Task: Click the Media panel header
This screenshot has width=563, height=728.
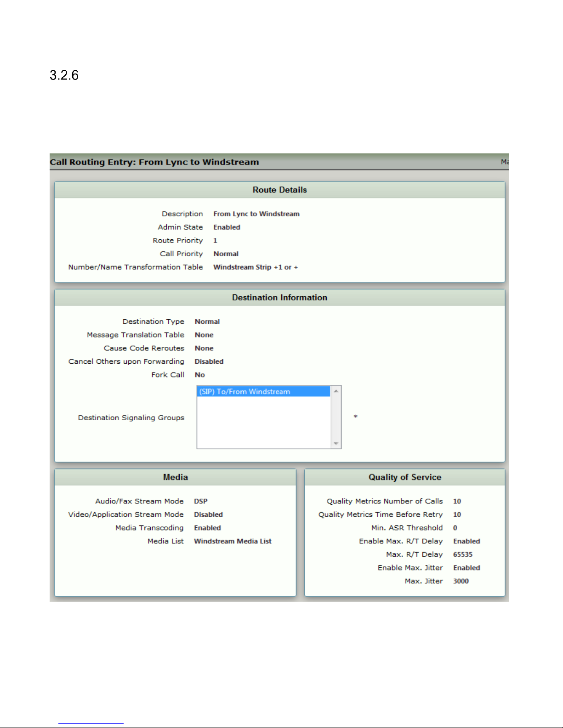Action: pos(175,477)
